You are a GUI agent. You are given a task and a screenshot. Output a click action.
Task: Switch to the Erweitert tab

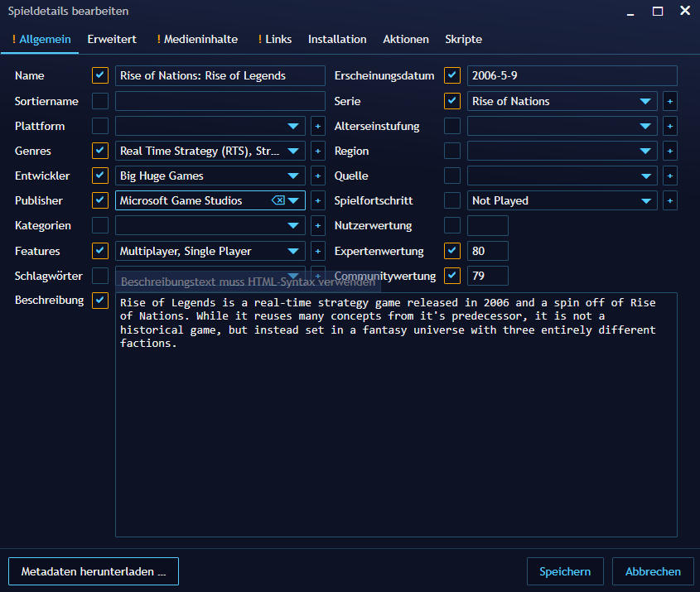(112, 39)
